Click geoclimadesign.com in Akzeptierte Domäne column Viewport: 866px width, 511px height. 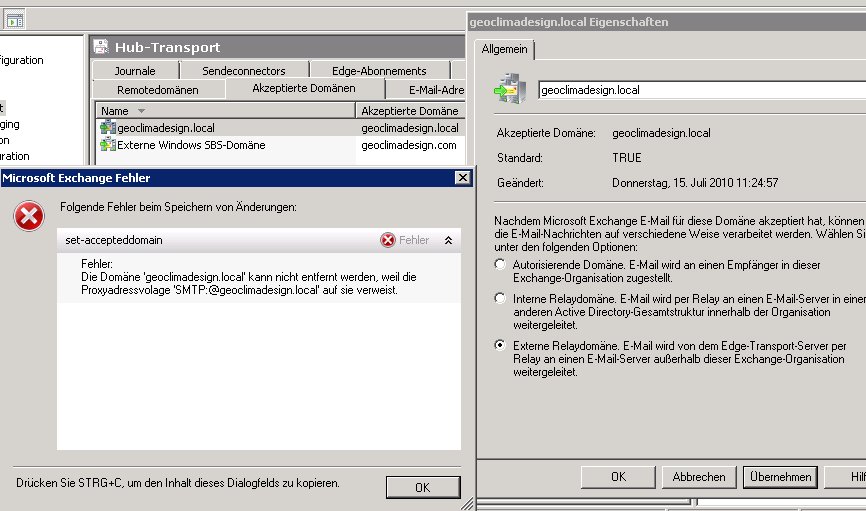point(409,145)
